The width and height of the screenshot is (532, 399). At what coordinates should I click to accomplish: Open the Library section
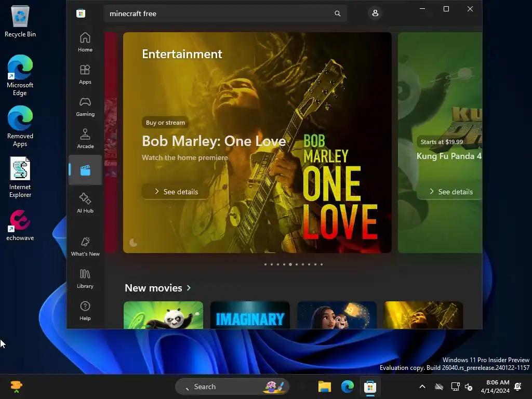coord(85,278)
